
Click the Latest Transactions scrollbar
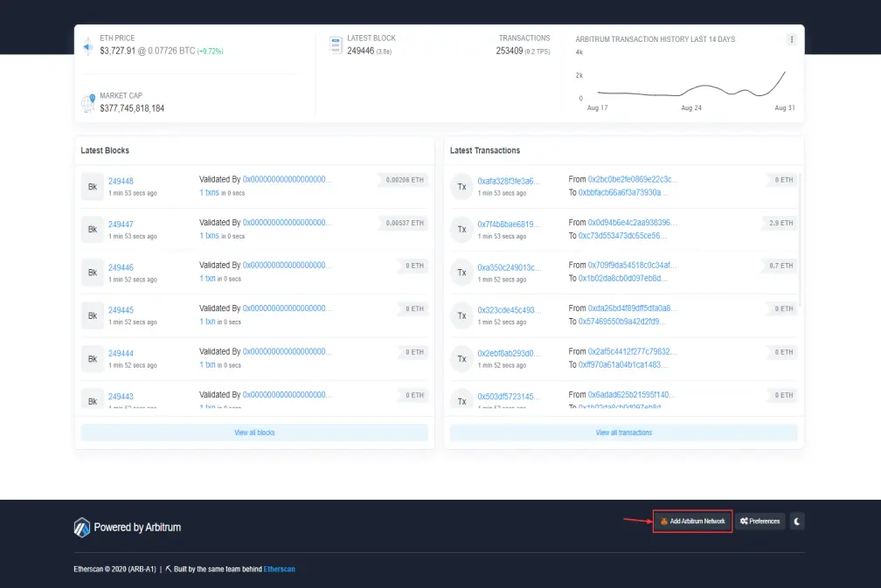(800, 241)
